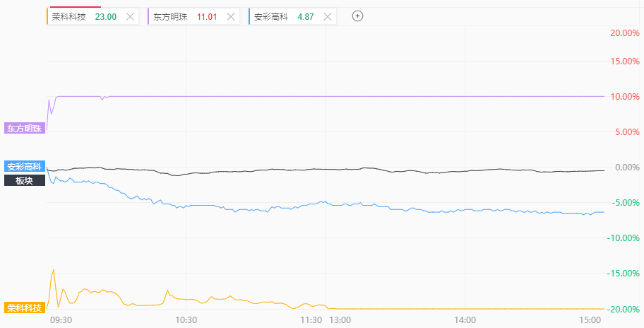Add another stock with the plus icon

[x=357, y=16]
